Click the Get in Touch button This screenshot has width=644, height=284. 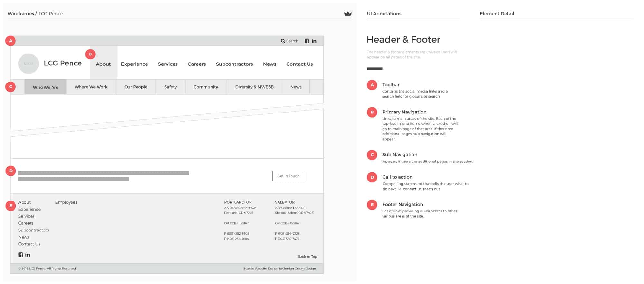pos(288,176)
